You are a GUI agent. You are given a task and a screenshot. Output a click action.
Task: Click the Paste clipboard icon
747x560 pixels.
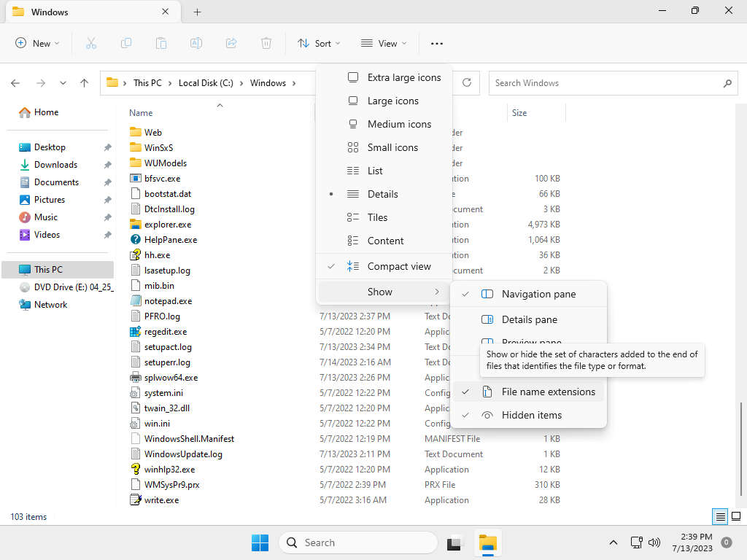(x=161, y=43)
